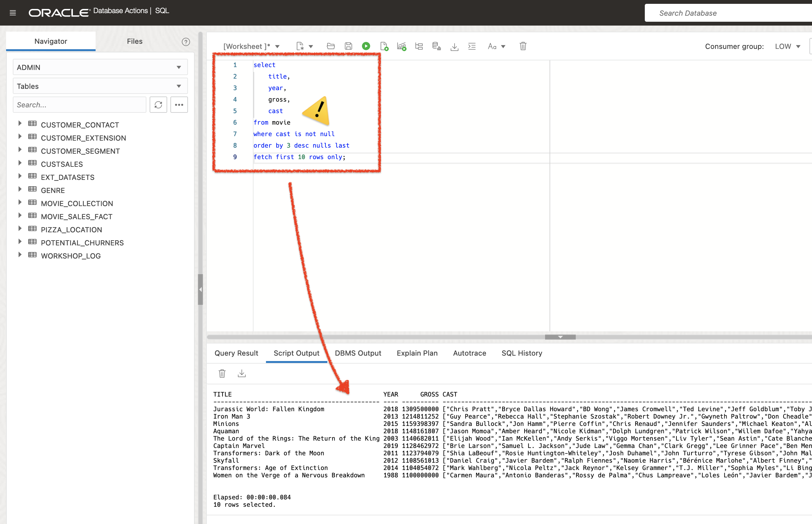
Task: Open the Files tab
Action: click(135, 41)
